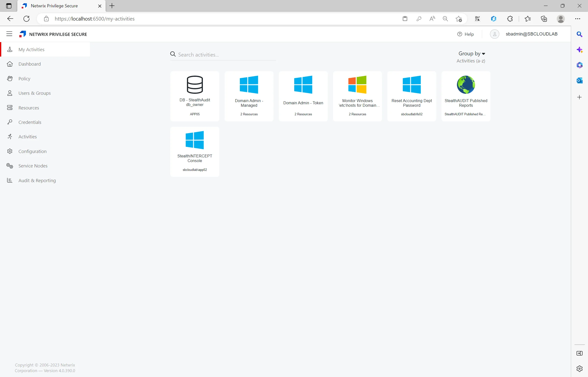
Task: Open Monitor Windows etc\hosts activity card
Action: pyautogui.click(x=357, y=96)
